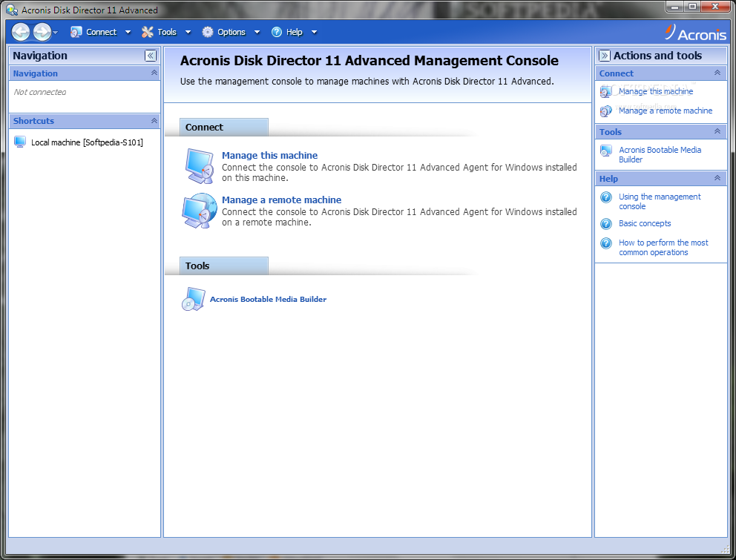Open Acronis Bootable Media Builder in Actions pane
The height and width of the screenshot is (560, 736).
[x=660, y=154]
